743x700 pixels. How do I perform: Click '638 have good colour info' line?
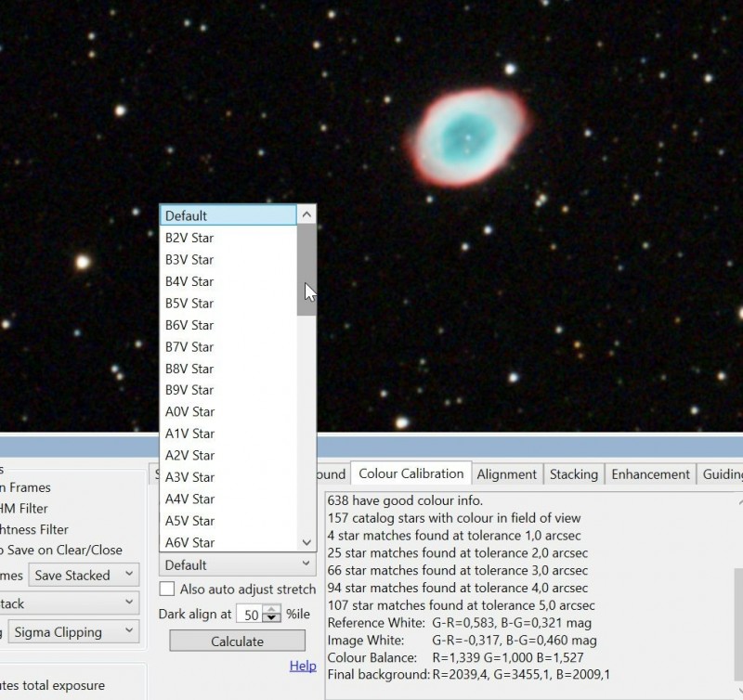tap(405, 500)
